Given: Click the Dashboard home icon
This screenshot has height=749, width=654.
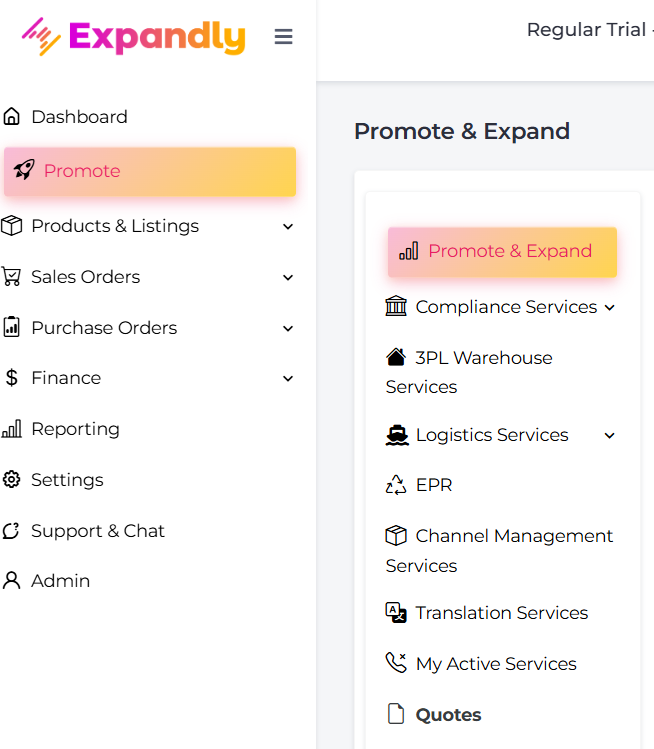Looking at the screenshot, I should click(12, 117).
